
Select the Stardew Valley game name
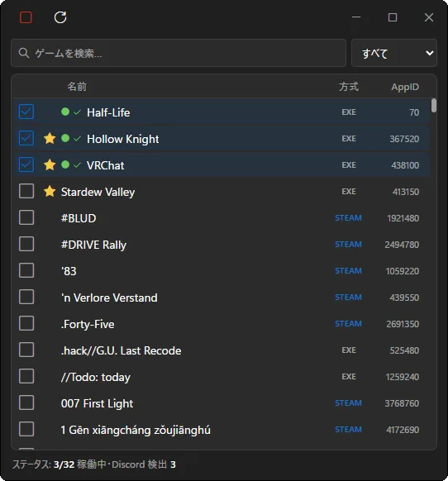(98, 192)
